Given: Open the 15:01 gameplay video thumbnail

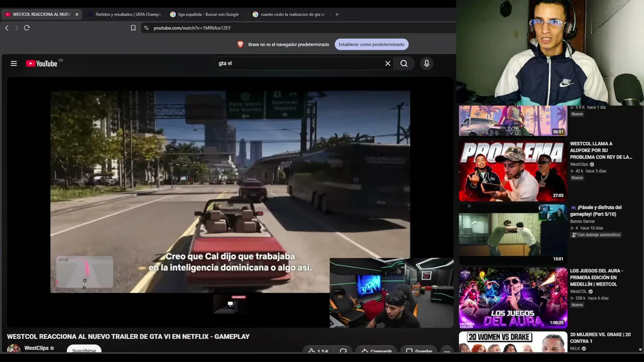Looking at the screenshot, I should [x=513, y=234].
